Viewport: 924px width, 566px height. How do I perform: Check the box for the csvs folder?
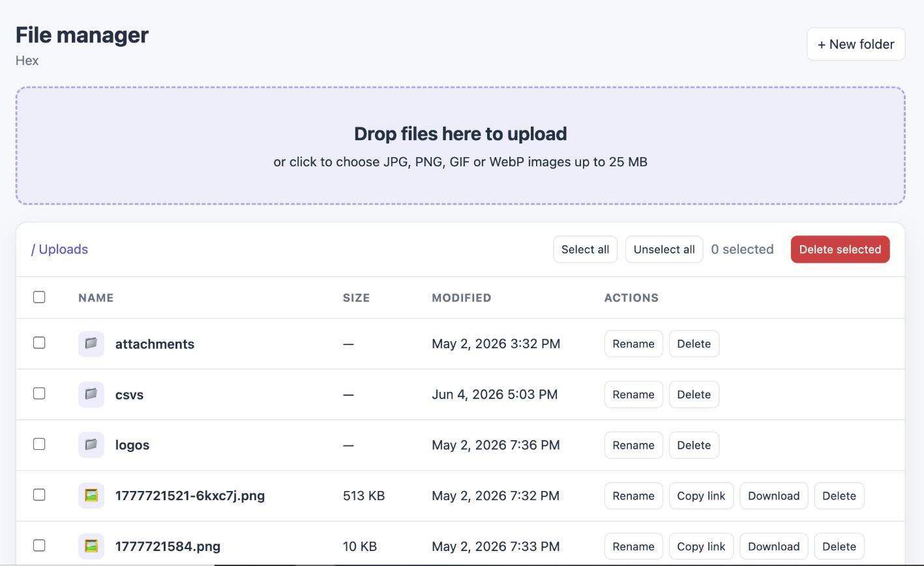pyautogui.click(x=39, y=394)
